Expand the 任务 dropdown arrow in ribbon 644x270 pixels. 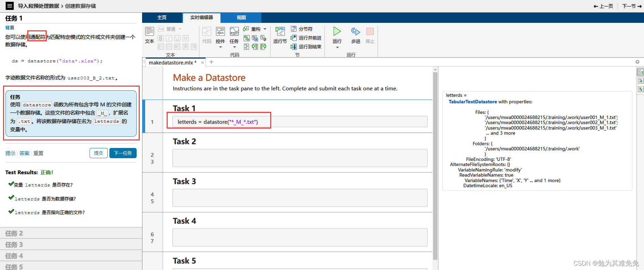(234, 47)
